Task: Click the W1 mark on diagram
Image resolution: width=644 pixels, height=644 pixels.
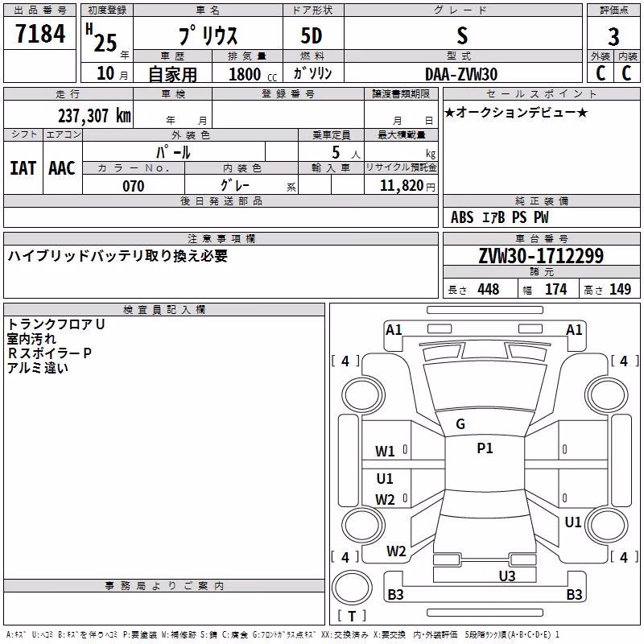Action: [385, 452]
